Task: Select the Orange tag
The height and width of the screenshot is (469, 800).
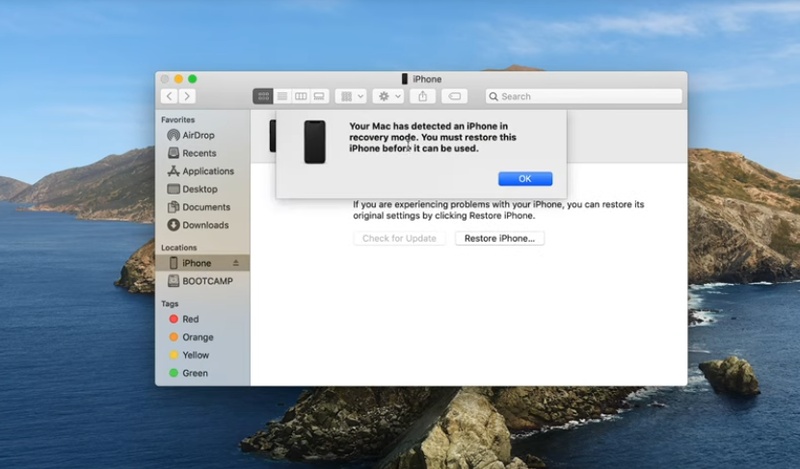Action: (x=203, y=337)
